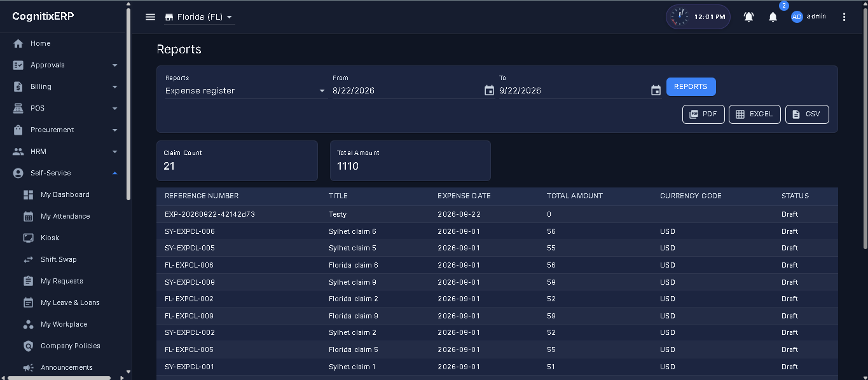Click the Shift Swap arrows icon
The width and height of the screenshot is (868, 380).
(x=28, y=259)
